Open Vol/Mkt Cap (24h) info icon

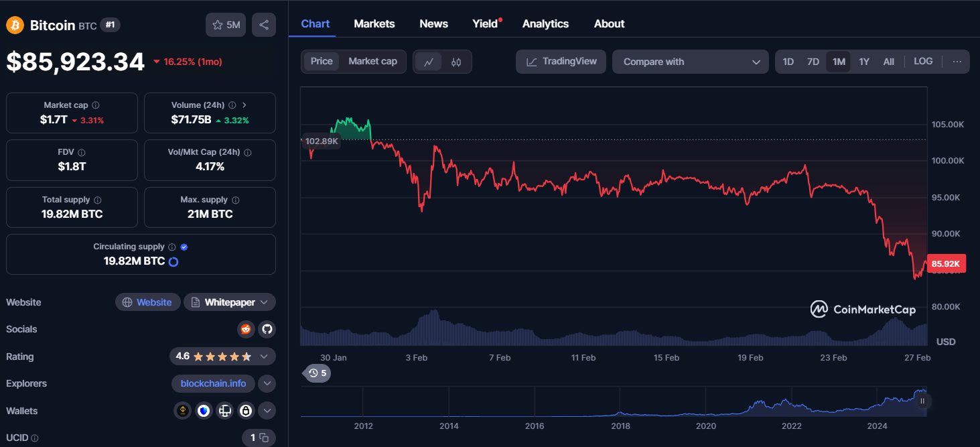coord(248,153)
